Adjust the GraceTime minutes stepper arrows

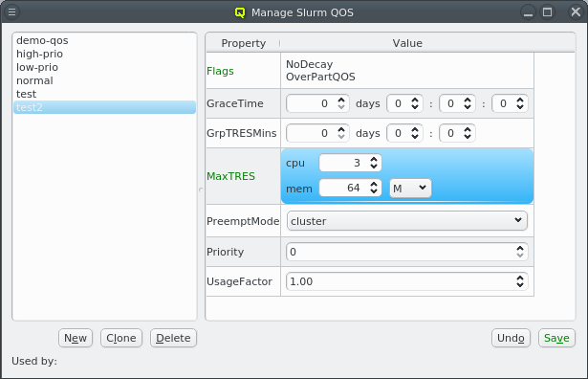tap(468, 103)
